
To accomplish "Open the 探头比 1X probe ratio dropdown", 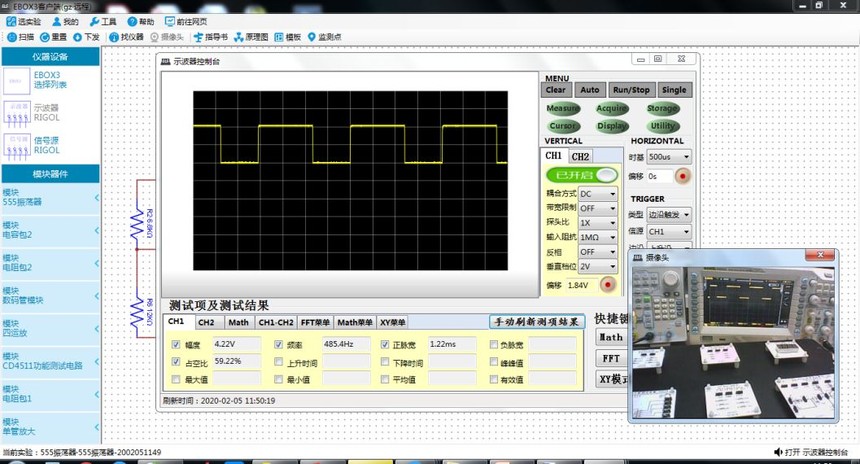I will tap(598, 223).
